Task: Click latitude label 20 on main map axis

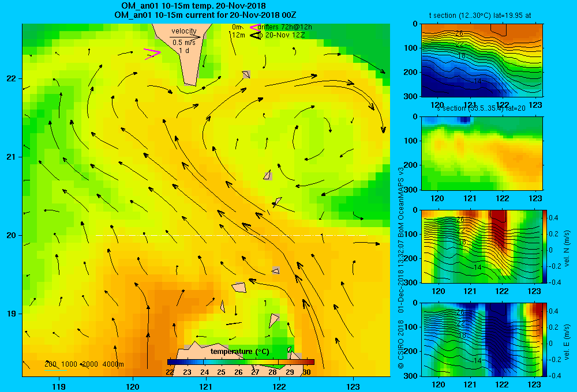Action: point(12,235)
